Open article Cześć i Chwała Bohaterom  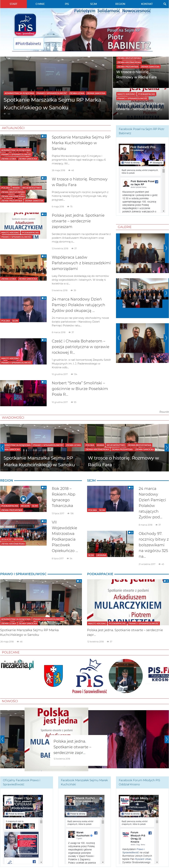tap(81, 346)
